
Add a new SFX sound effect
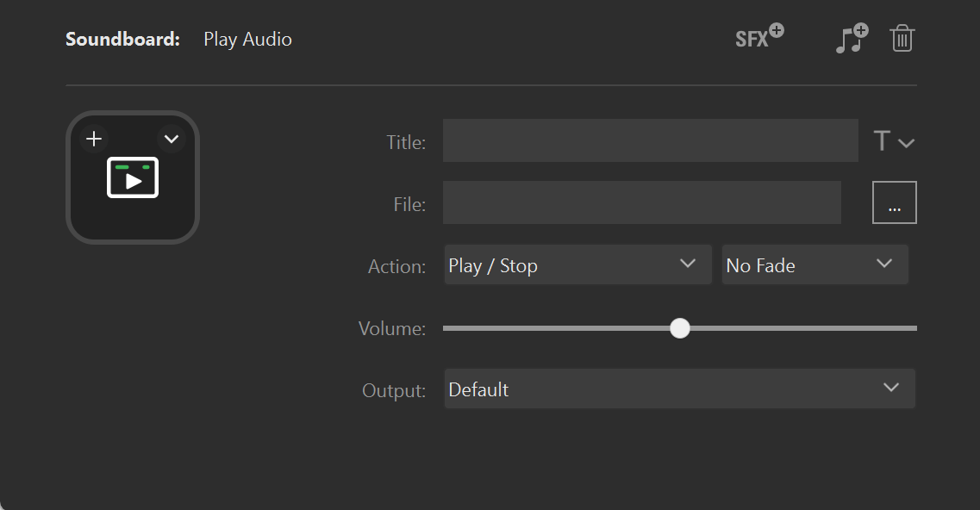point(758,37)
